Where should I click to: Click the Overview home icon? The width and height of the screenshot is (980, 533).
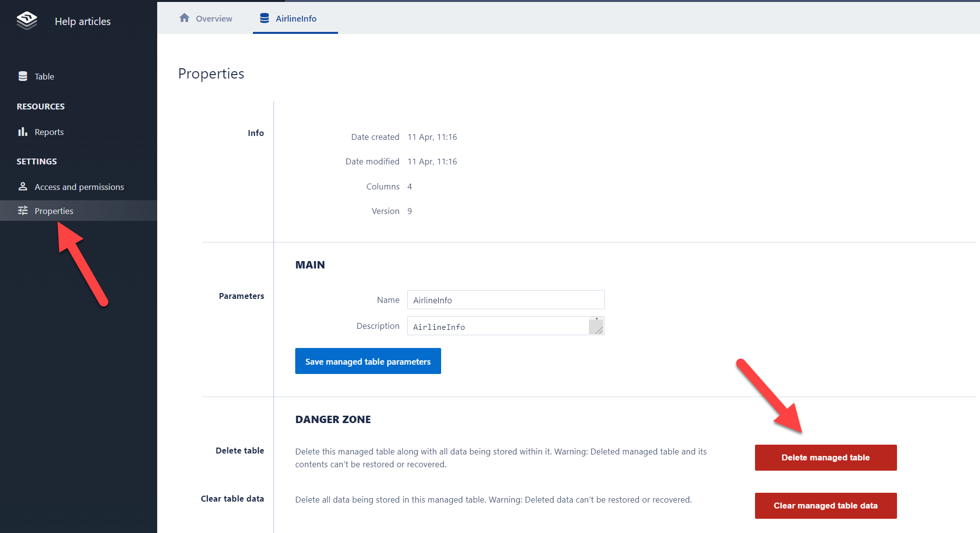click(185, 18)
